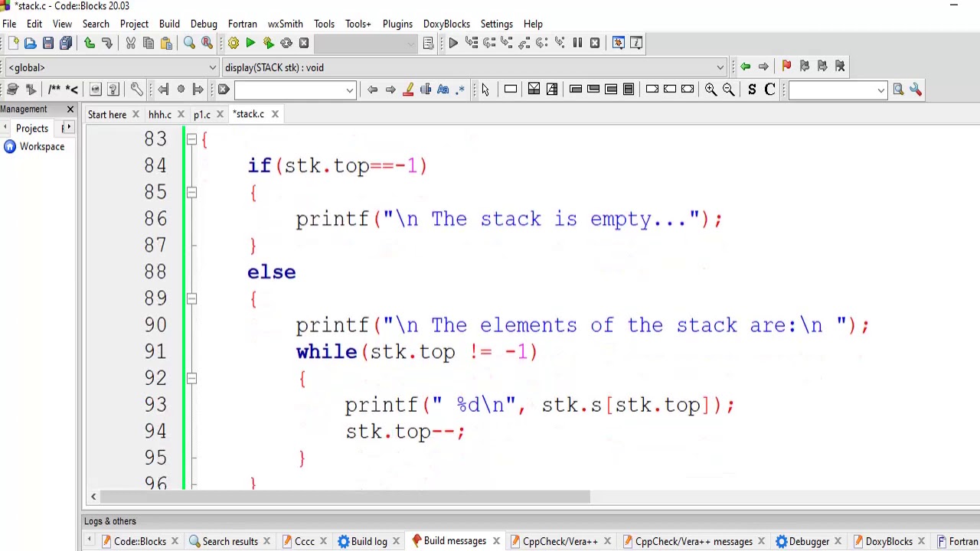Open the Plugins menu
The width and height of the screenshot is (980, 551).
click(x=397, y=24)
